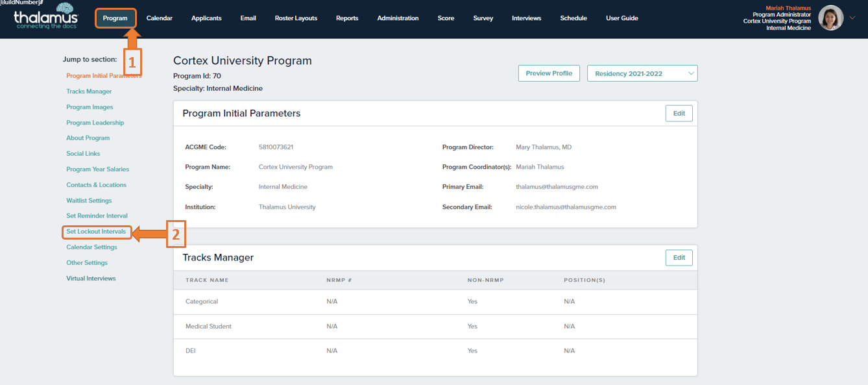Jump to Tracks Manager in sidebar
868x385 pixels.
[89, 92]
